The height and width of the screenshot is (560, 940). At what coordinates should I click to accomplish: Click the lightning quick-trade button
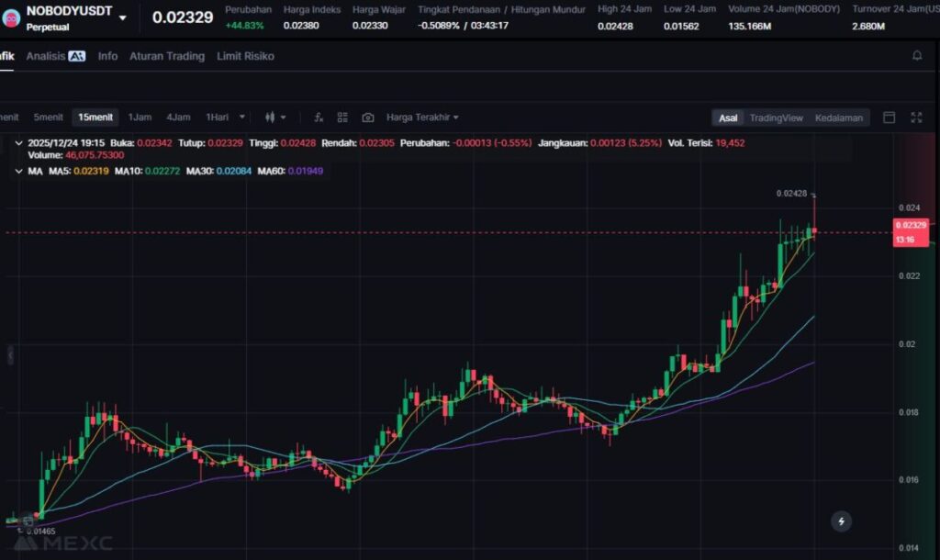tap(841, 521)
